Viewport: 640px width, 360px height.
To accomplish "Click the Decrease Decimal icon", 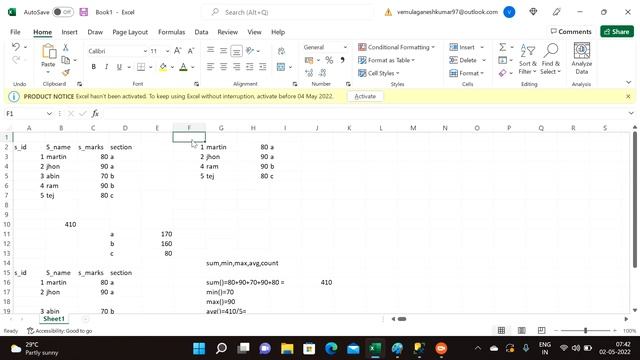I will [322, 73].
